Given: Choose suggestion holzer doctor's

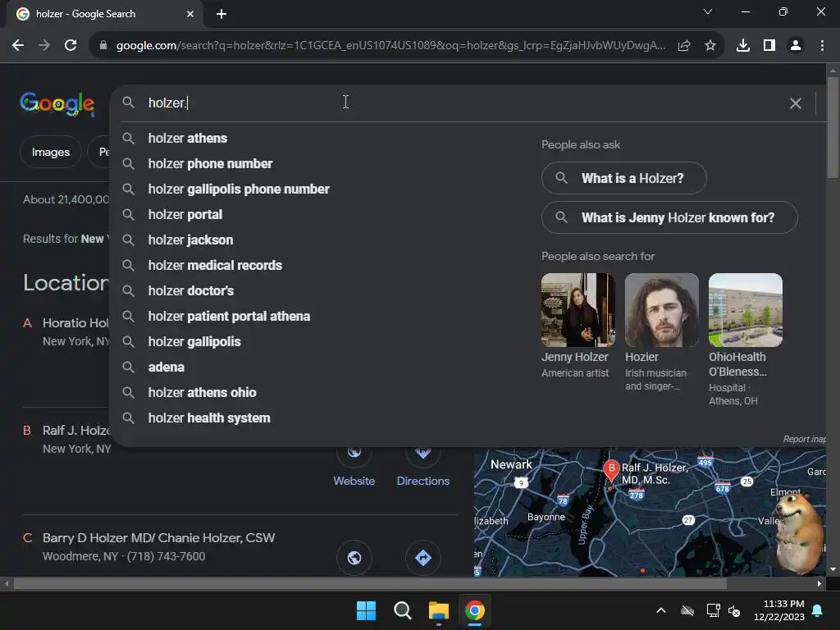Looking at the screenshot, I should click(190, 291).
